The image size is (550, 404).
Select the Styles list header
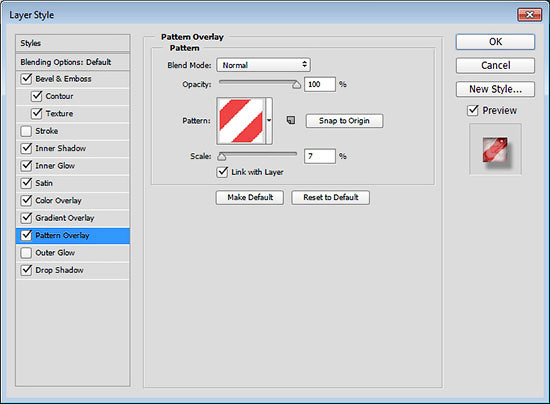pyautogui.click(x=73, y=43)
